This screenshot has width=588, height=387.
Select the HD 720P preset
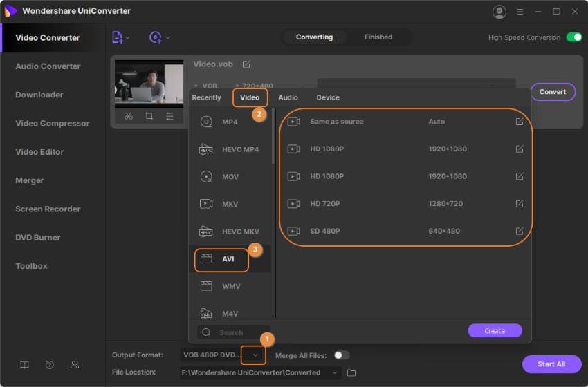pos(405,203)
